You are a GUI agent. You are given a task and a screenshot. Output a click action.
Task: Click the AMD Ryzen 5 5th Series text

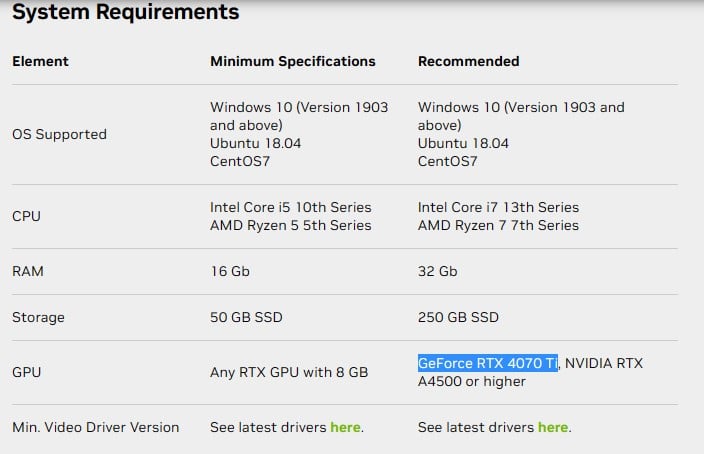[x=291, y=225]
